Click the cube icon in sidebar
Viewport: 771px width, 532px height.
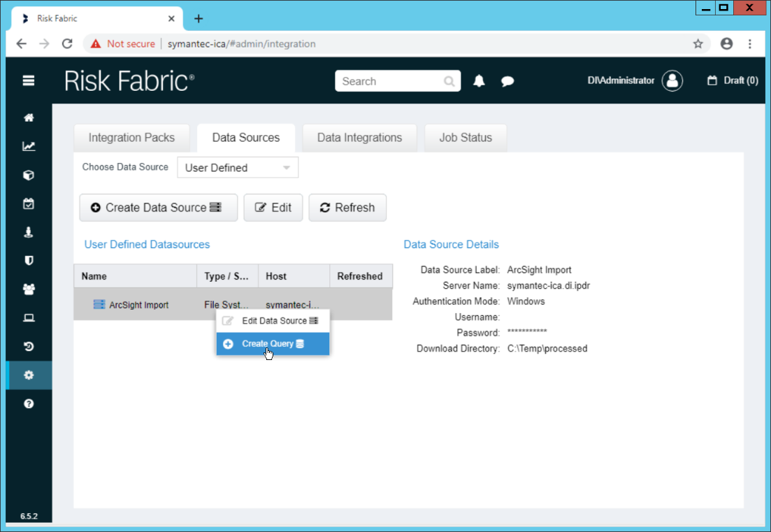click(29, 175)
